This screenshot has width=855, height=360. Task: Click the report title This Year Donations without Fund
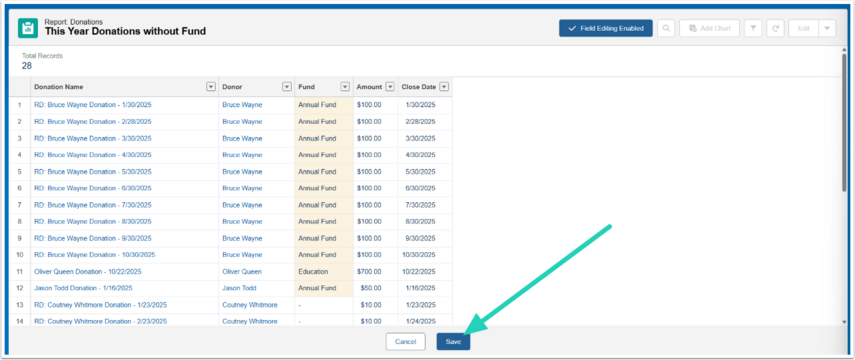[x=125, y=32]
